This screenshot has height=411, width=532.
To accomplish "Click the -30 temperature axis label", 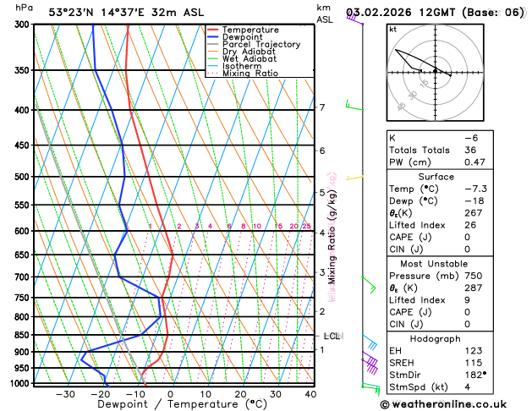I will pos(65,394).
